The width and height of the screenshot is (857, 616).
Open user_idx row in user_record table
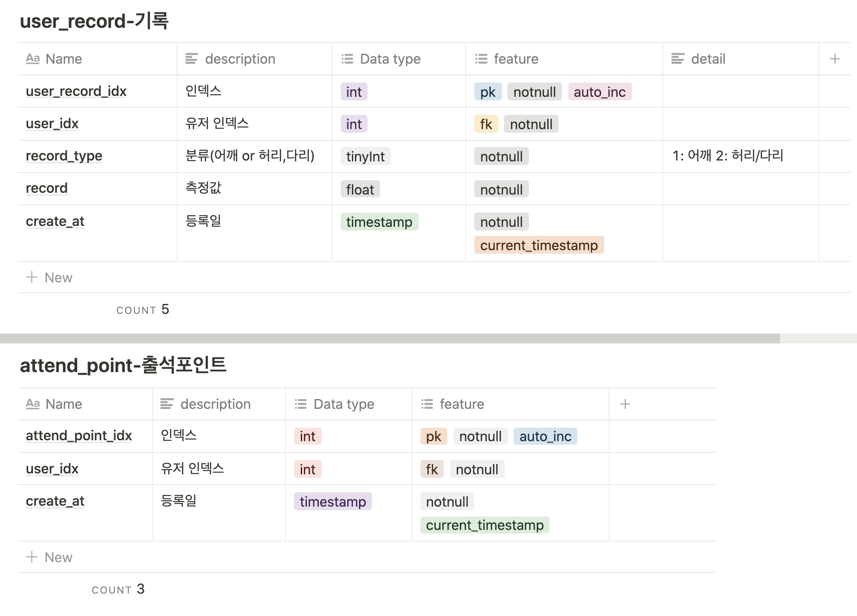[52, 124]
